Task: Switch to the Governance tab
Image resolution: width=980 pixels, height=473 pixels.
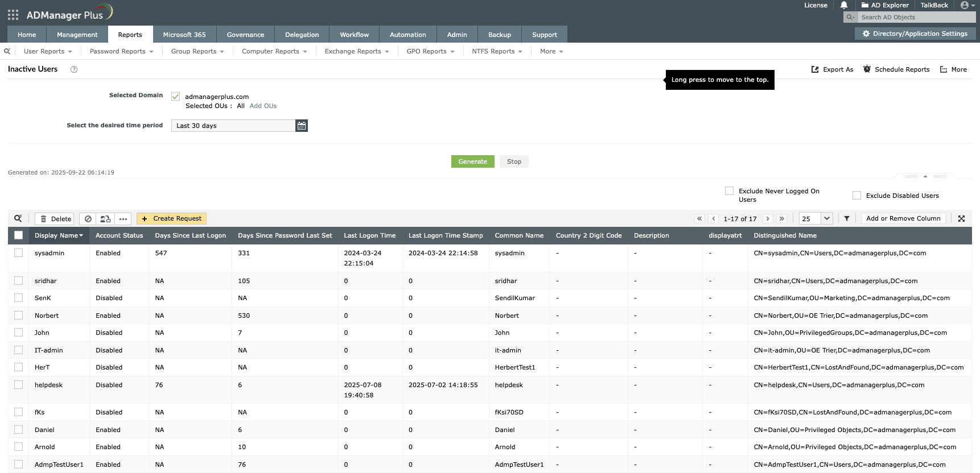Action: coord(245,35)
